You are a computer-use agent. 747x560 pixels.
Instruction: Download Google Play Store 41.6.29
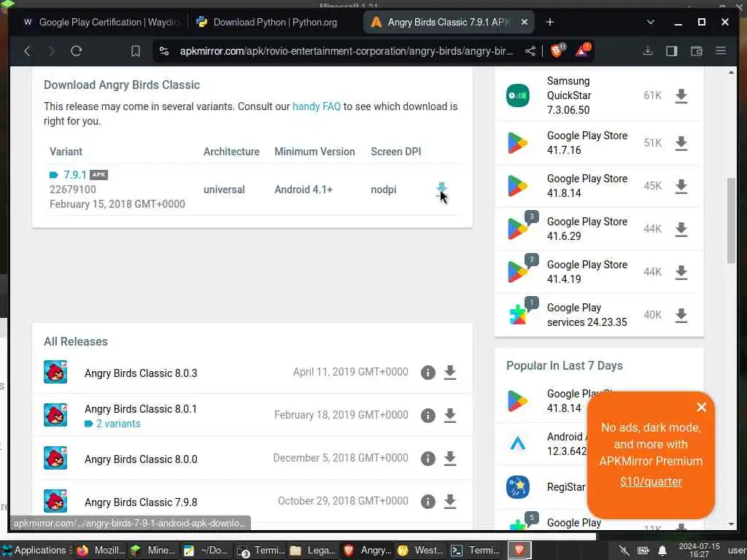point(681,229)
